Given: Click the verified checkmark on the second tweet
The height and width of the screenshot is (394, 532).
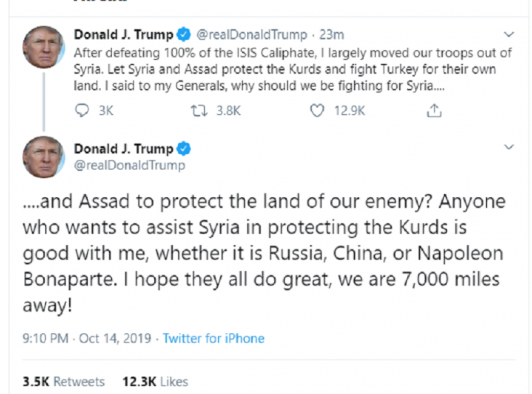Looking at the screenshot, I should pos(183,148).
